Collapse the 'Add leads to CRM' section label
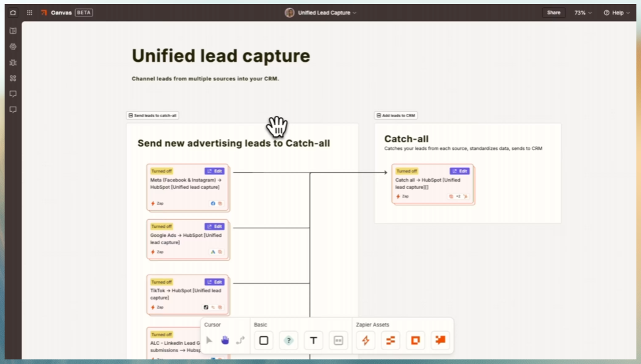The height and width of the screenshot is (364, 641). [396, 116]
